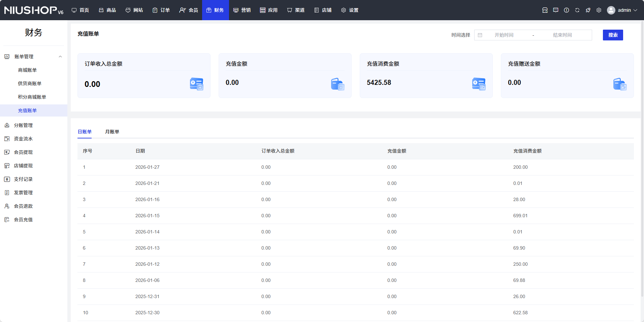Viewport: 644px width, 322px height.
Task: Click the 开始时间 start date field
Action: click(x=504, y=35)
